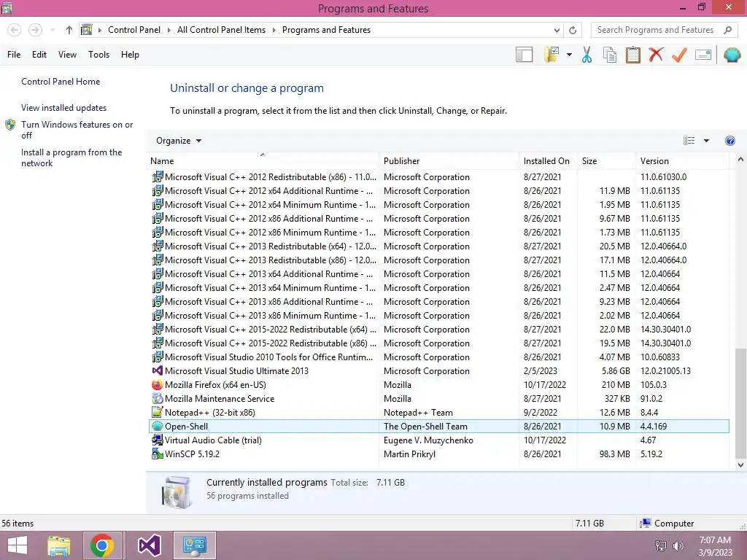The width and height of the screenshot is (747, 560).
Task: Open the Edit menu
Action: 39,55
